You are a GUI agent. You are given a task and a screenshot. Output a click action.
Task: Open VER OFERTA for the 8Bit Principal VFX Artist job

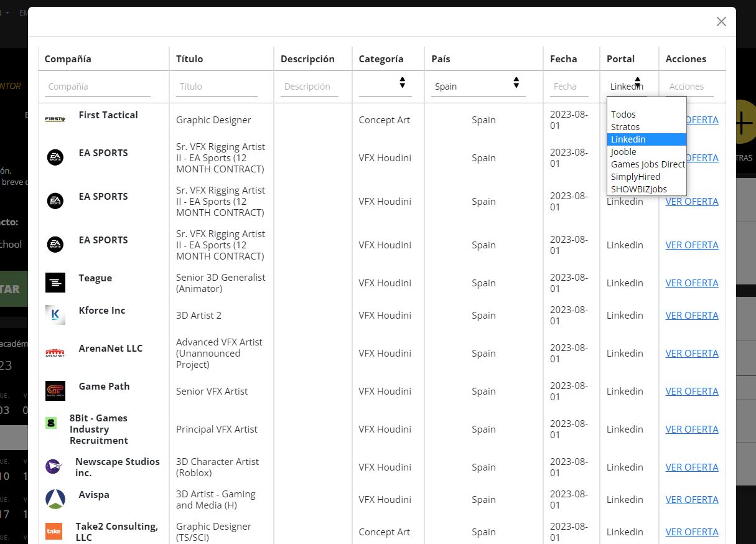click(692, 429)
